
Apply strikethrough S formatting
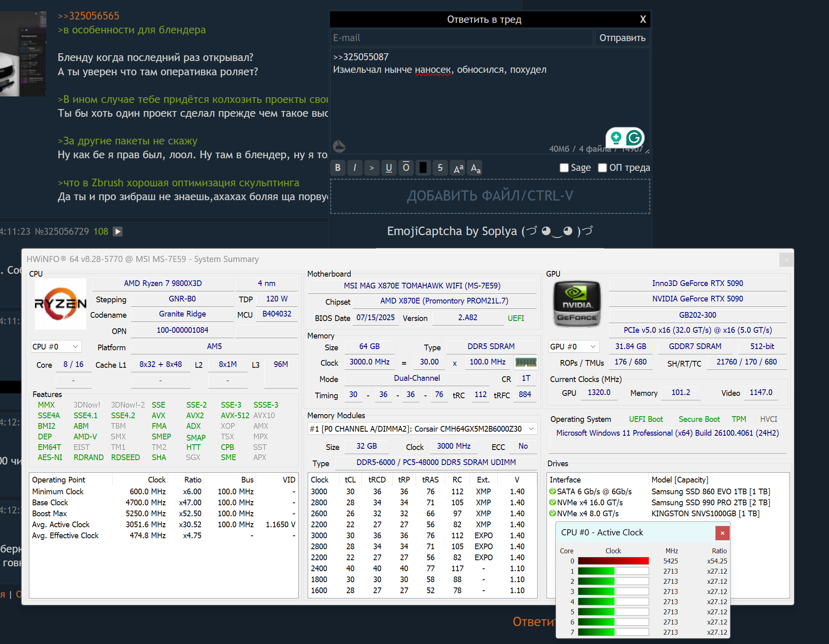(440, 168)
